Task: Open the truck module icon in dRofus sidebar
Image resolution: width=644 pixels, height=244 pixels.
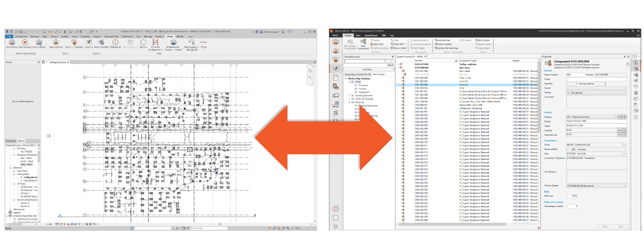Action: click(x=336, y=95)
